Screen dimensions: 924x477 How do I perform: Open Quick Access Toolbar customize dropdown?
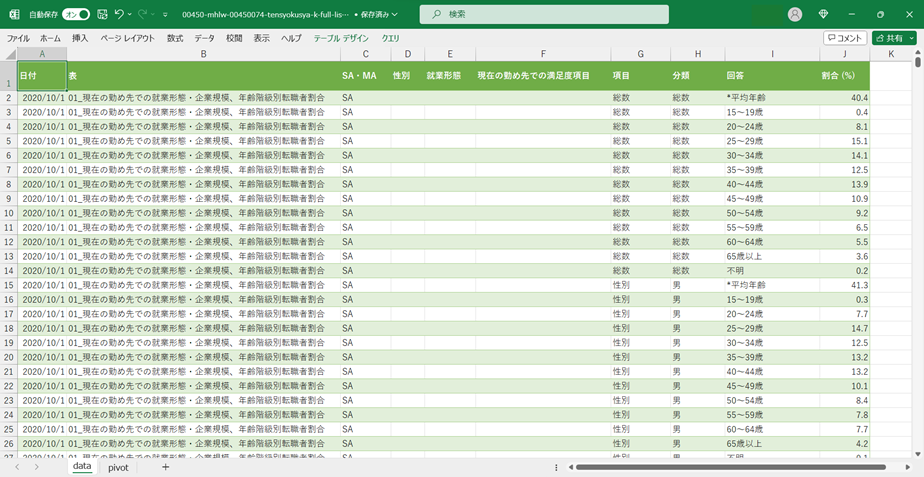(166, 15)
